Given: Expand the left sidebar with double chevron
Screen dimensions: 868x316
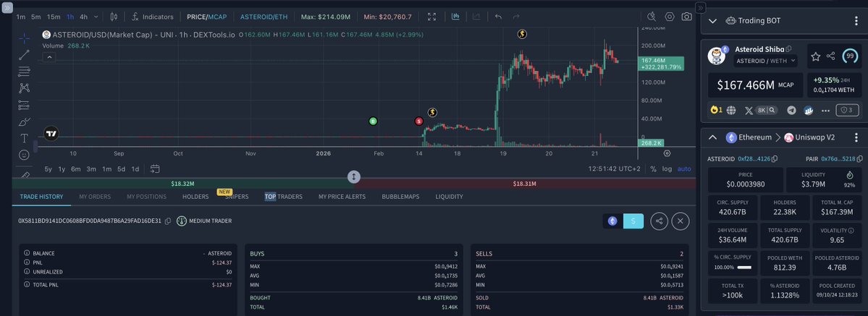Looking at the screenshot, I should click(x=7, y=8).
